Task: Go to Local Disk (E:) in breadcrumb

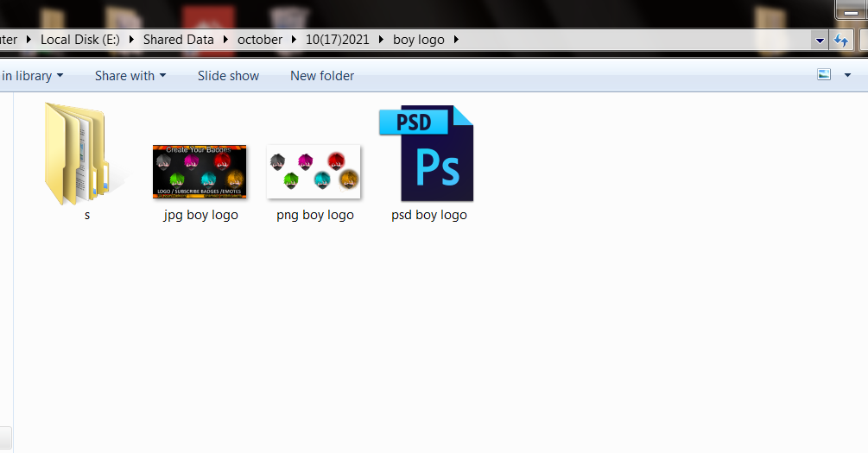Action: (x=80, y=40)
